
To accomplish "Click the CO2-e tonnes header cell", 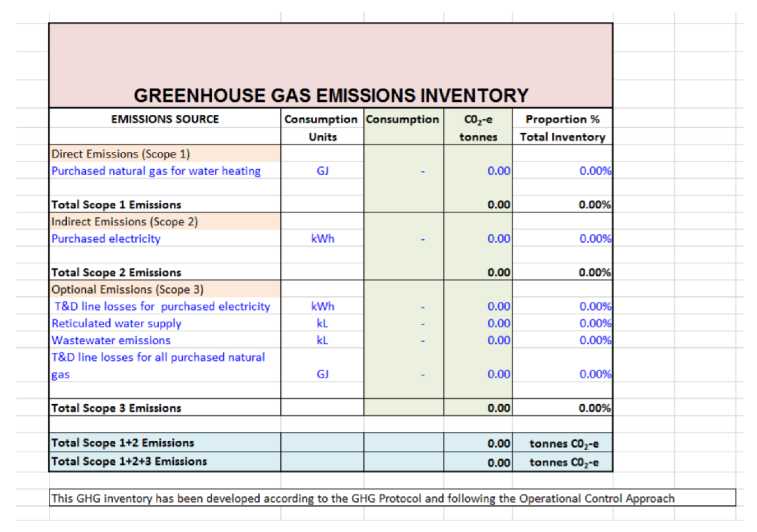I will click(x=478, y=128).
